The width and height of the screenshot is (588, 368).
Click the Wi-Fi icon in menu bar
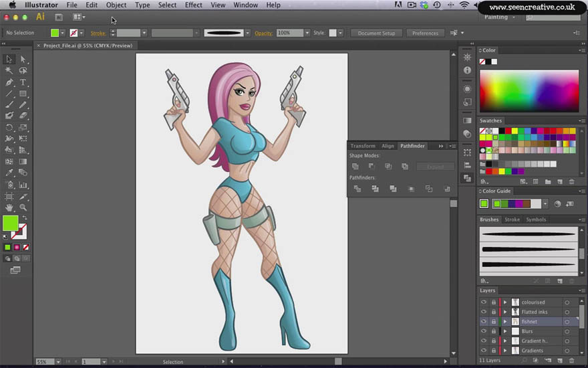464,5
